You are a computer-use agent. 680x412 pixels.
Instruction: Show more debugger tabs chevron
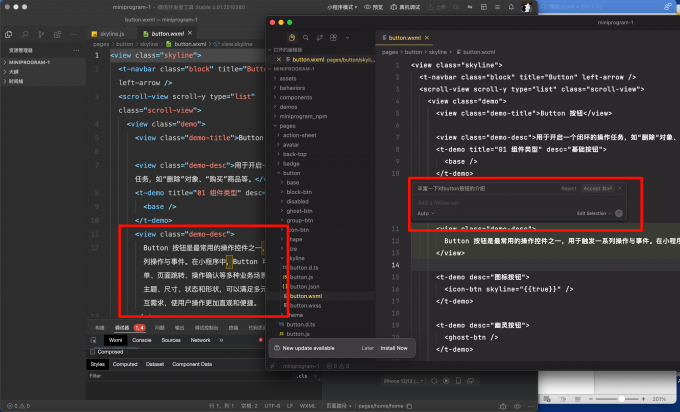(x=221, y=340)
